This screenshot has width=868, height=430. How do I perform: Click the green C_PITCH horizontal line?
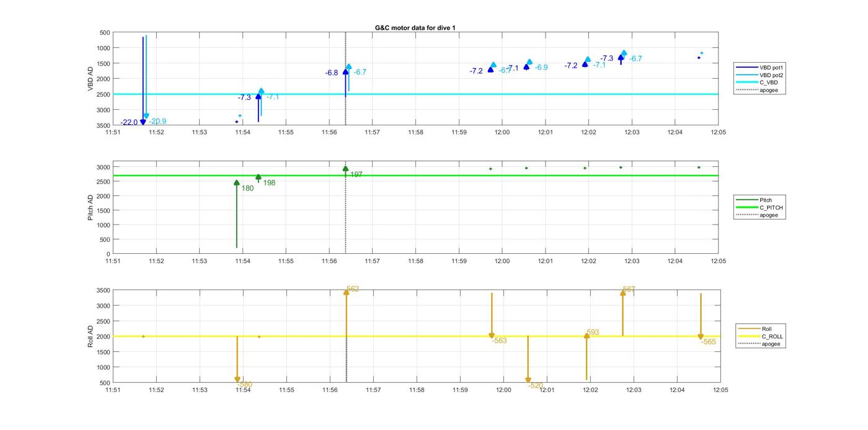point(415,176)
